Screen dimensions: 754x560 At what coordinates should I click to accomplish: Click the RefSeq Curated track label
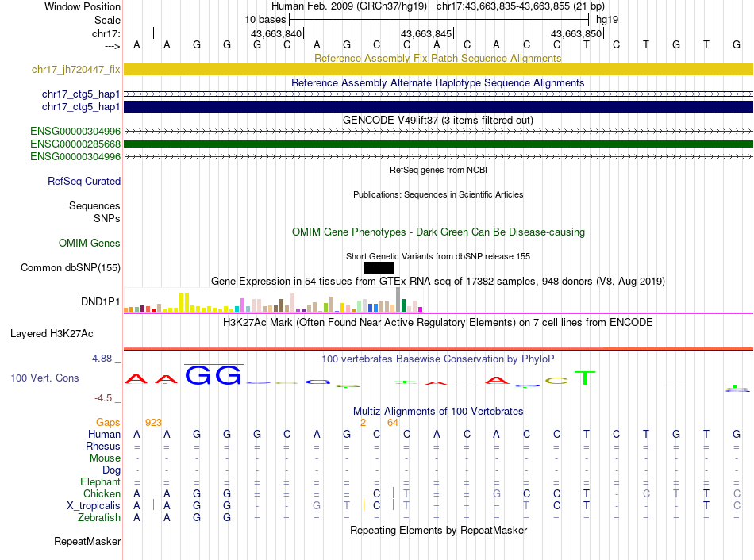pos(83,181)
